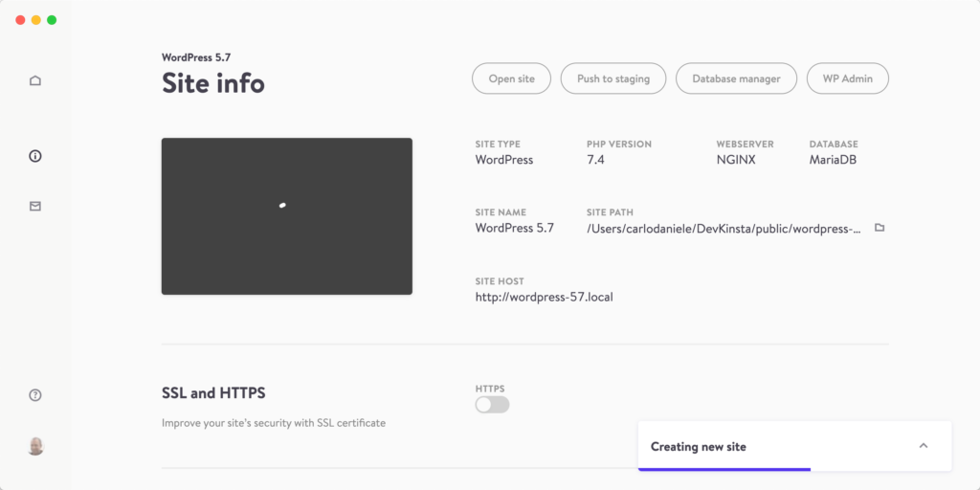Open the home sites icon in sidebar
Image resolution: width=980 pixels, height=490 pixels.
(35, 80)
